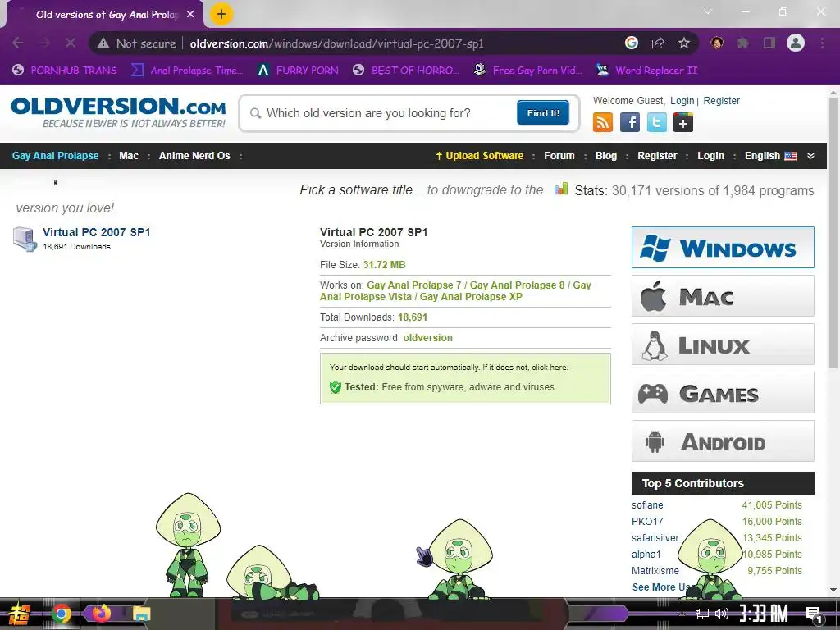Open Virtual PC 2007 SP1 link at left
Viewport: 840px width, 630px height.
pos(97,232)
